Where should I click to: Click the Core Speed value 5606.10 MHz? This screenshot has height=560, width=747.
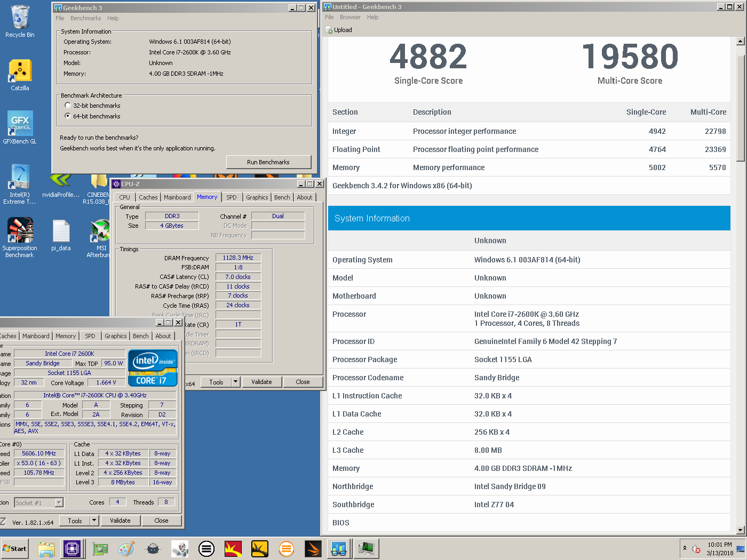point(39,453)
